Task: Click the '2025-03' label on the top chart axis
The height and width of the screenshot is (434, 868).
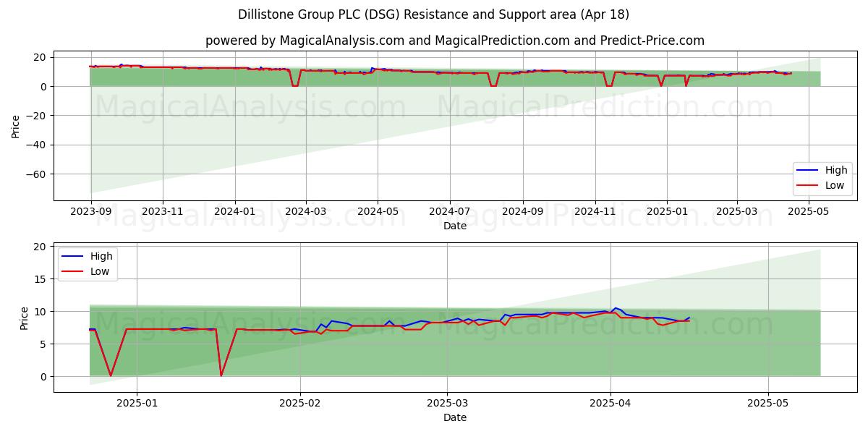Action: [737, 213]
